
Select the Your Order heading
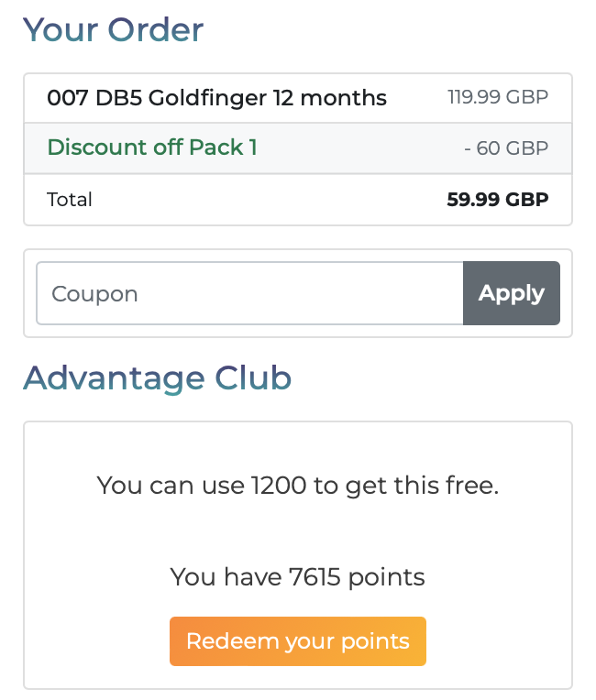tap(114, 30)
